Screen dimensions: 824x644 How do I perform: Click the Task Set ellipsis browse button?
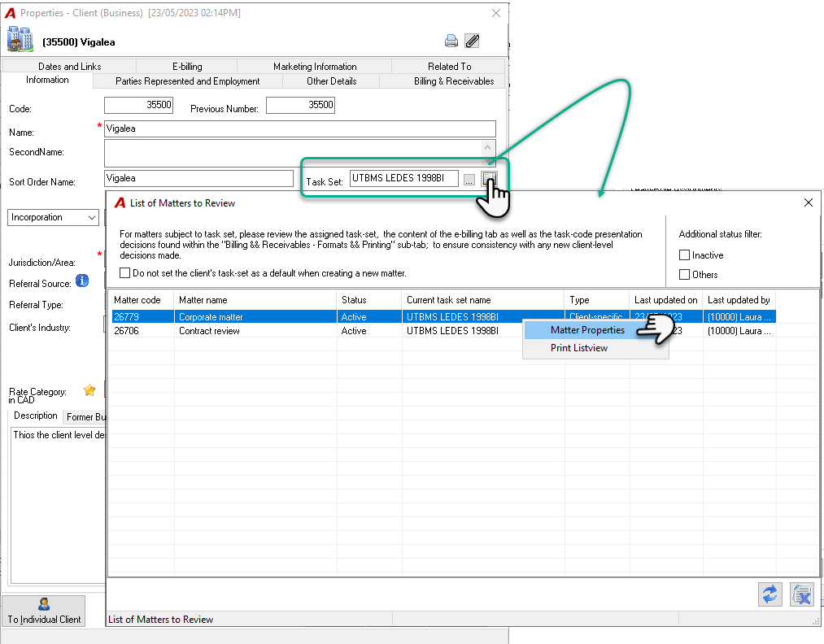469,180
